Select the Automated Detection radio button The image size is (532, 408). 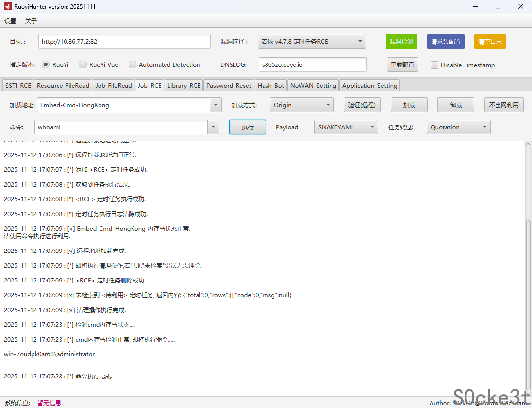[x=133, y=64]
